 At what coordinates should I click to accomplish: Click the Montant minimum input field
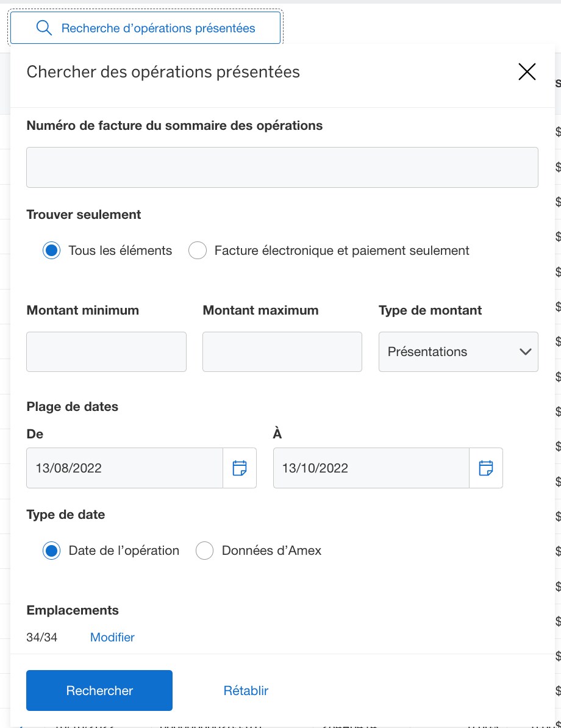click(106, 352)
